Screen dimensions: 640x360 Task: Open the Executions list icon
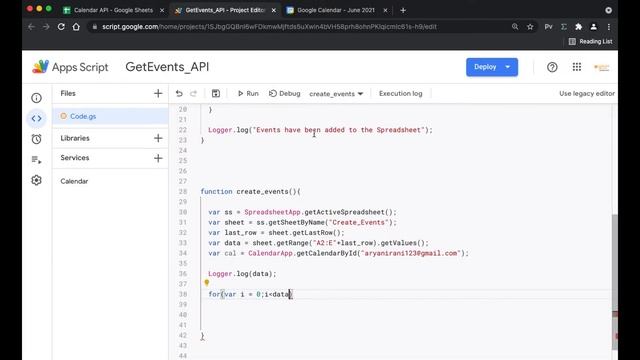(x=36, y=160)
